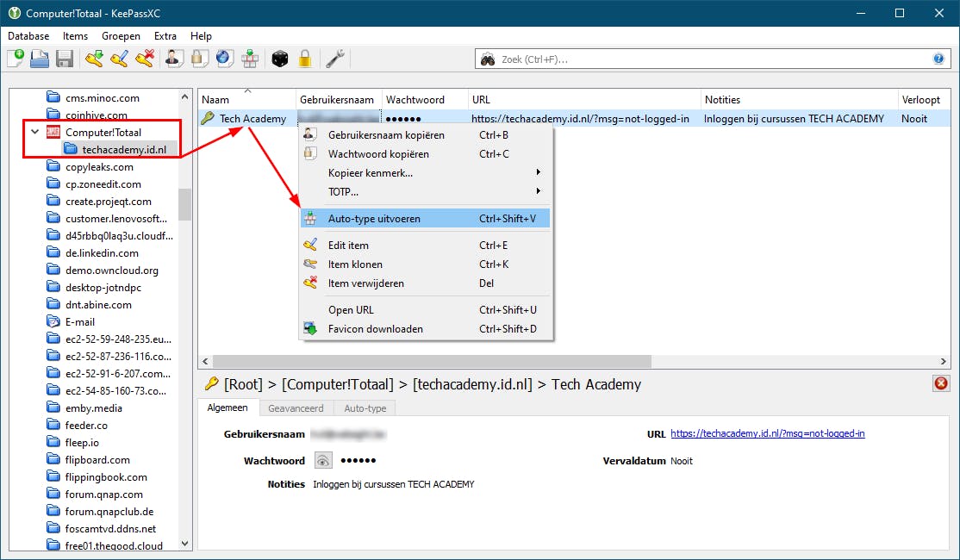The width and height of the screenshot is (960, 560).
Task: Sort entries by the Gebruikersnaam column header
Action: (340, 99)
